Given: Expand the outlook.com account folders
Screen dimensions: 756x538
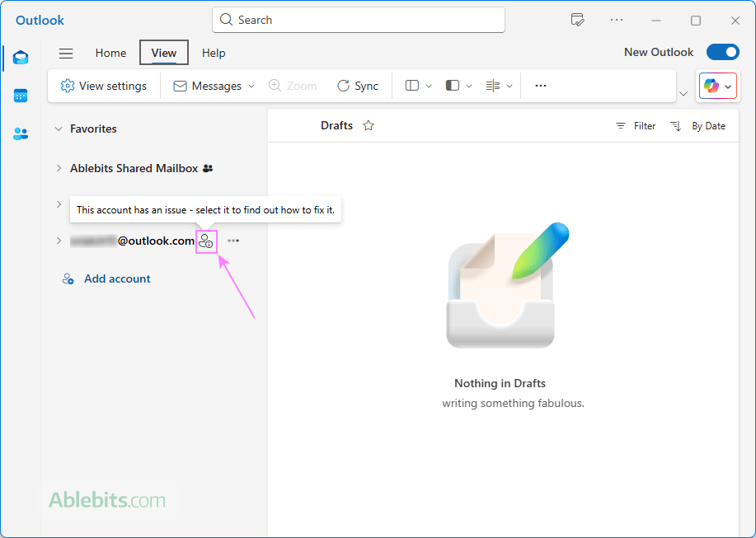Looking at the screenshot, I should pos(59,241).
